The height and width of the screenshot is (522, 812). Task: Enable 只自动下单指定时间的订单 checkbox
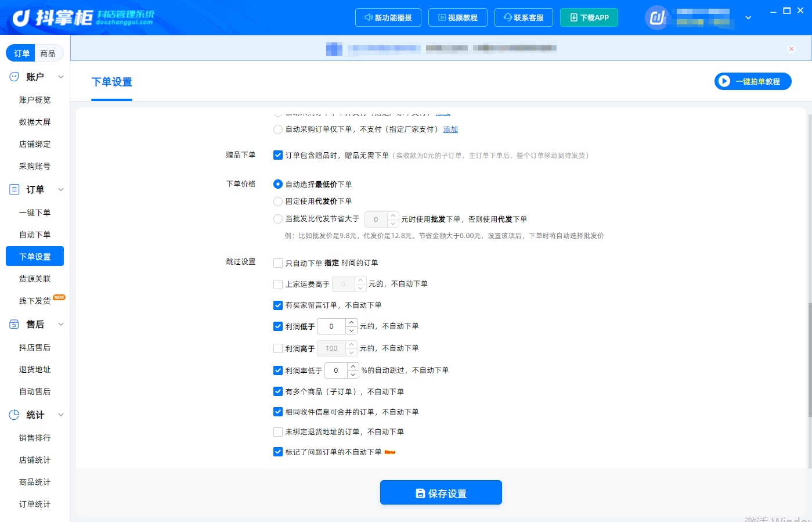(x=278, y=263)
